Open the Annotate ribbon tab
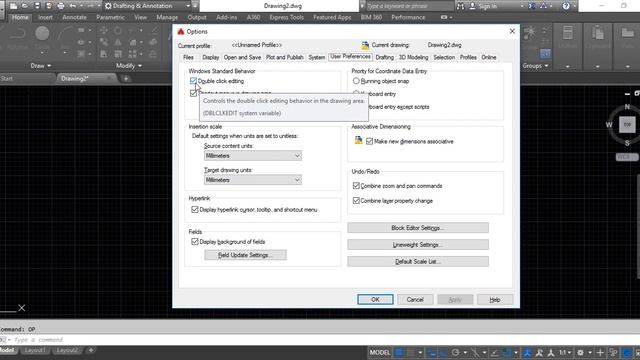 click(74, 17)
